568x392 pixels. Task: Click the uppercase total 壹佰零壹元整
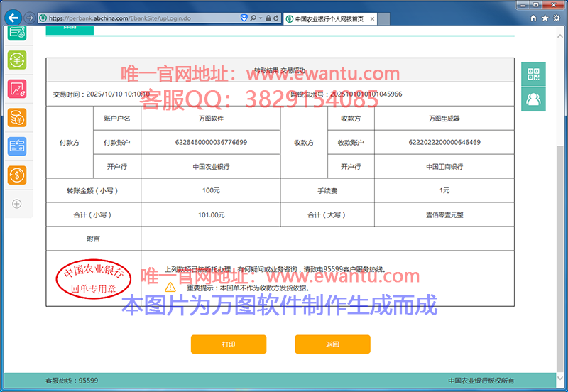pyautogui.click(x=444, y=215)
